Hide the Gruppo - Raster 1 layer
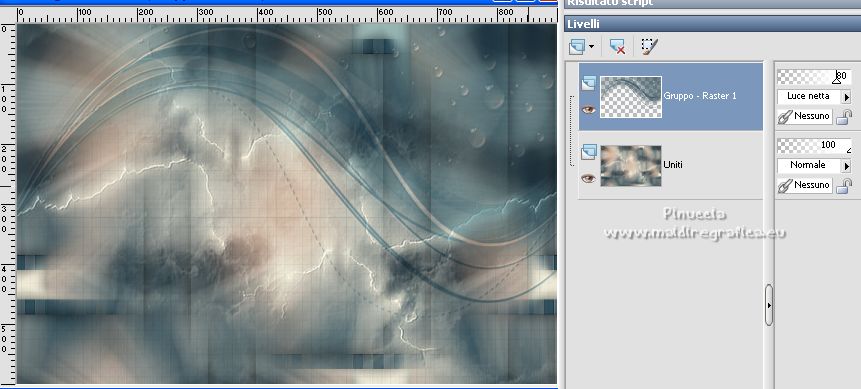The width and height of the screenshot is (861, 389). point(589,110)
